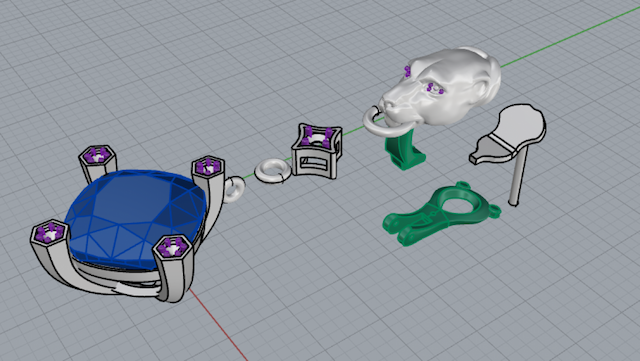Select the green keyhole-shaped bracket part
Viewport: 640px width, 361px height.
click(441, 214)
